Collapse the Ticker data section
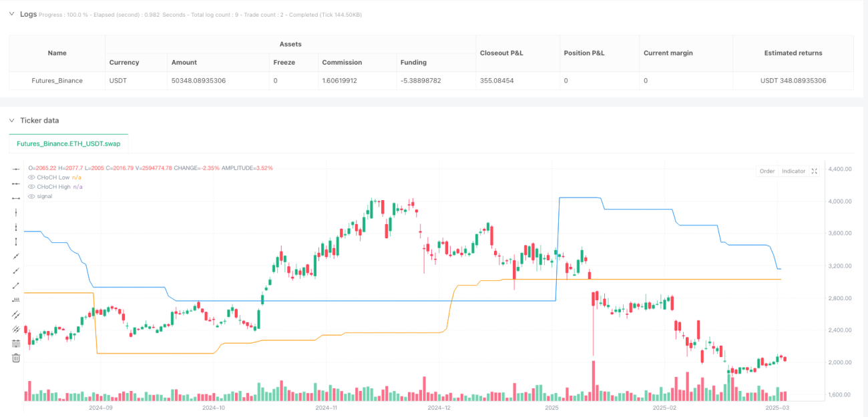Screen dimensions: 868x417 coord(11,121)
